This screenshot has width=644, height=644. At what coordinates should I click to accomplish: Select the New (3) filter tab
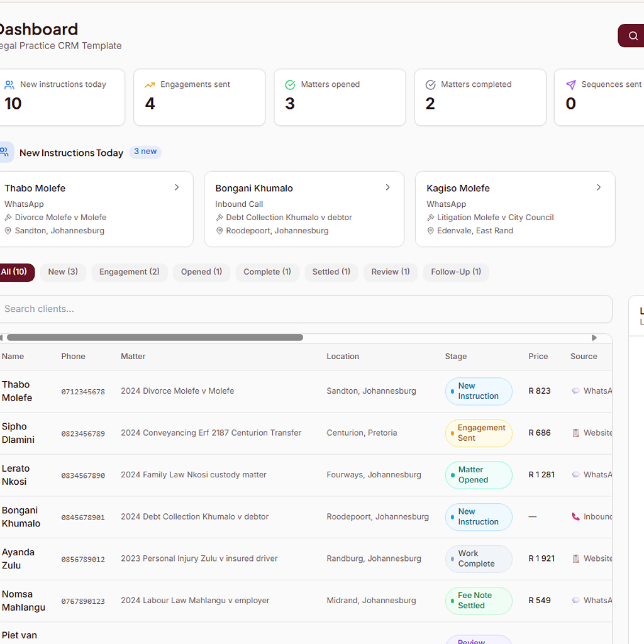point(63,272)
